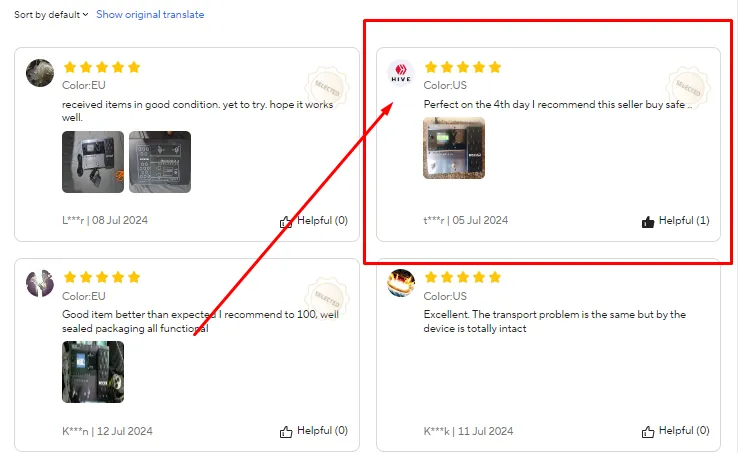Open avatar of reviewer K***k
The width and height of the screenshot is (738, 467).
[401, 283]
